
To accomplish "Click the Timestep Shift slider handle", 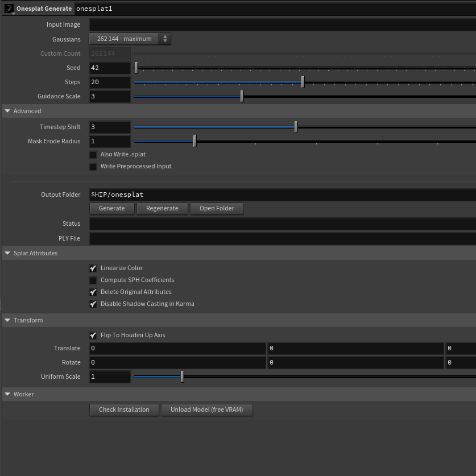I will tap(296, 127).
